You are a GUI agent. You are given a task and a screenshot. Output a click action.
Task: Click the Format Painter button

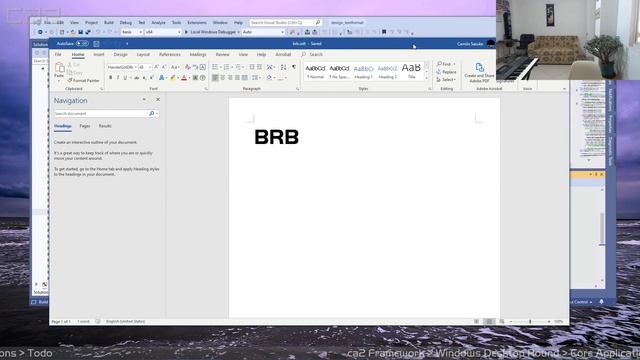click(x=83, y=80)
